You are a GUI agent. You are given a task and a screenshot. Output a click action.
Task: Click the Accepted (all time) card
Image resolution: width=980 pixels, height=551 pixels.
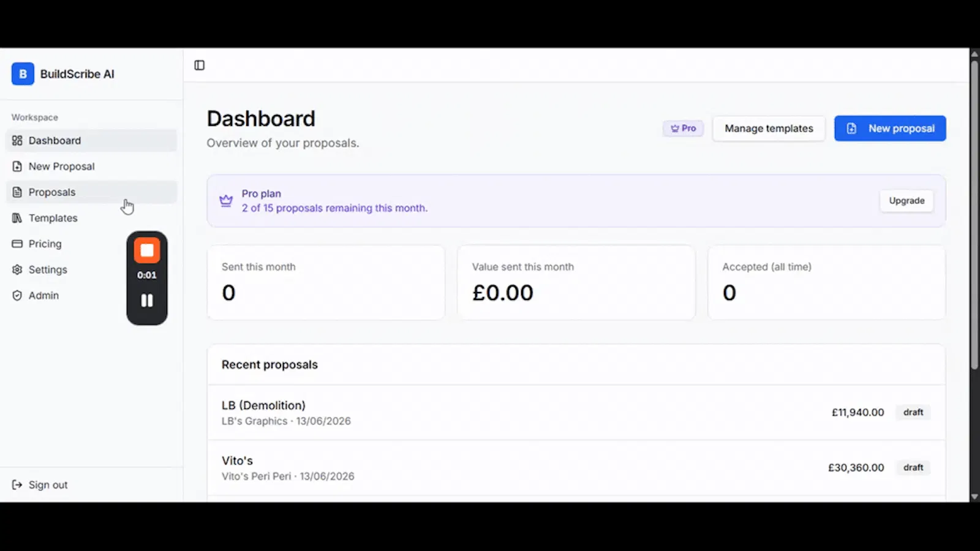pos(827,283)
